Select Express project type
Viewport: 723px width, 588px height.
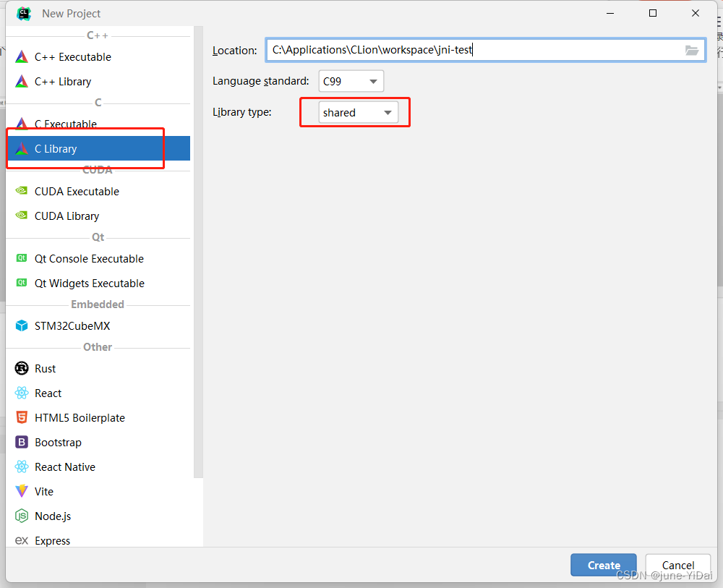point(98,540)
